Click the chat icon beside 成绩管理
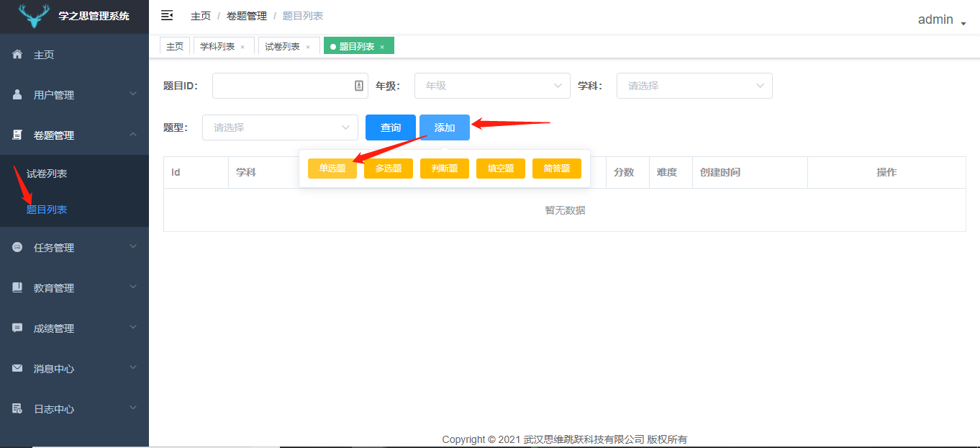This screenshot has width=980, height=448. pyautogui.click(x=17, y=328)
